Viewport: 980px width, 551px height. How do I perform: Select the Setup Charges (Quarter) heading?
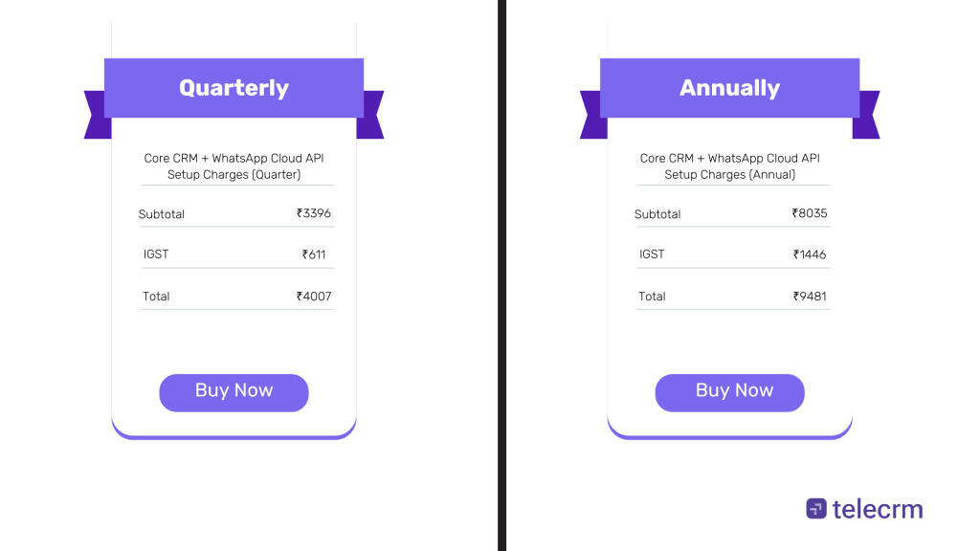click(235, 166)
